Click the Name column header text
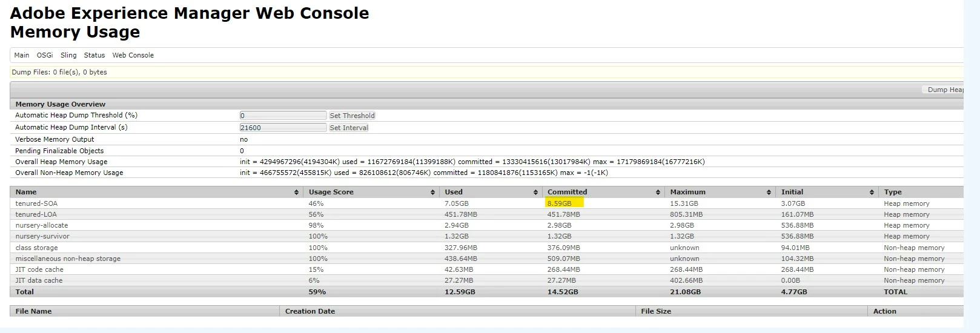 click(x=26, y=192)
